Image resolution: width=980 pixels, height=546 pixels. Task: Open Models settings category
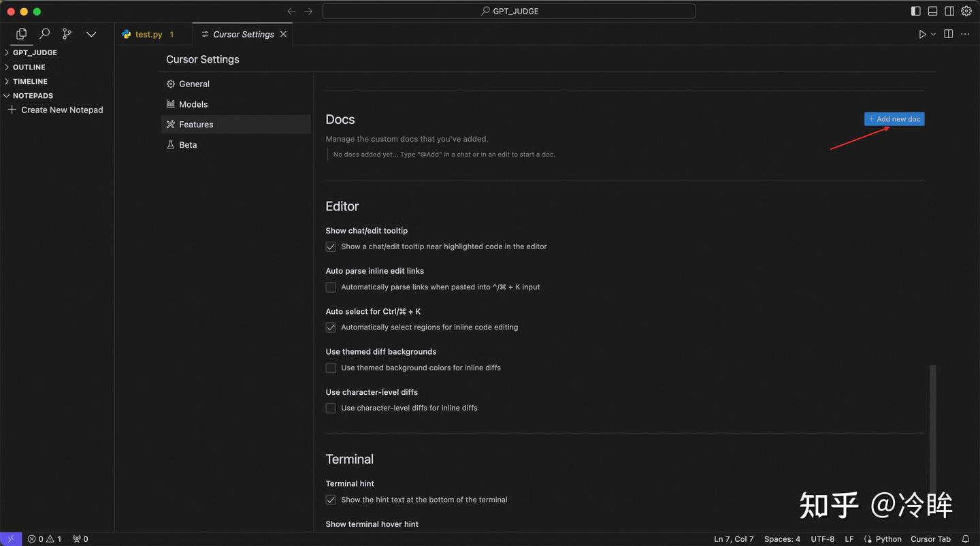(235, 104)
